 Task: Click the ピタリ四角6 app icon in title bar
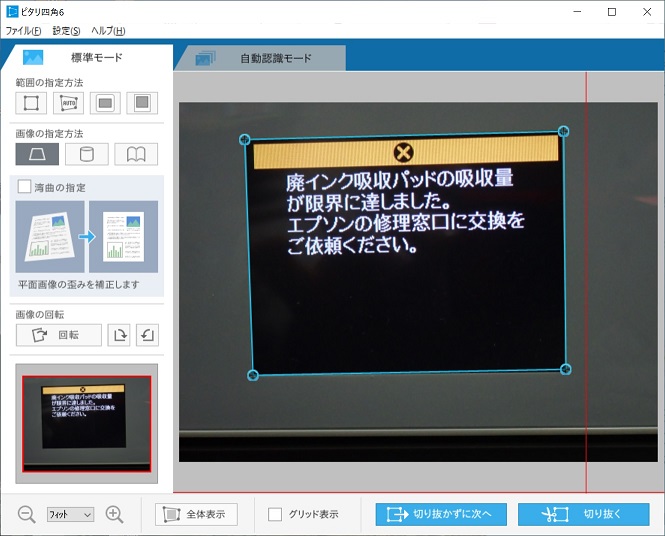12,12
